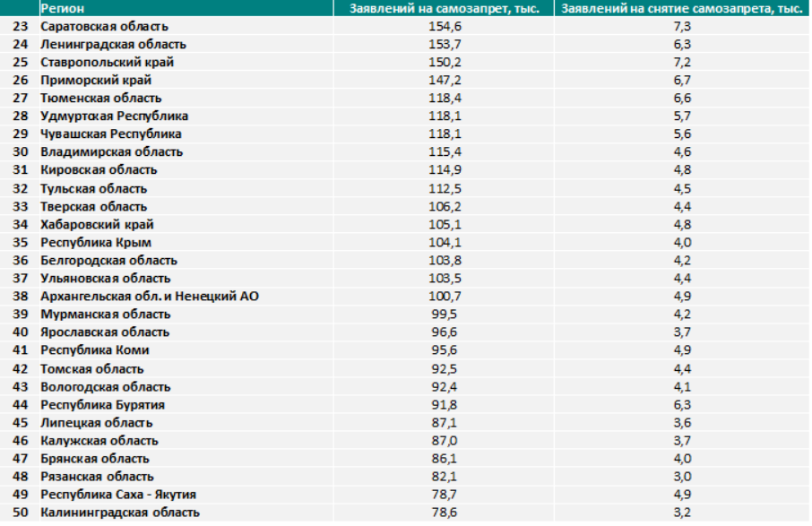Select row number 50 Калининградская область
The image size is (812, 526).
point(21,513)
